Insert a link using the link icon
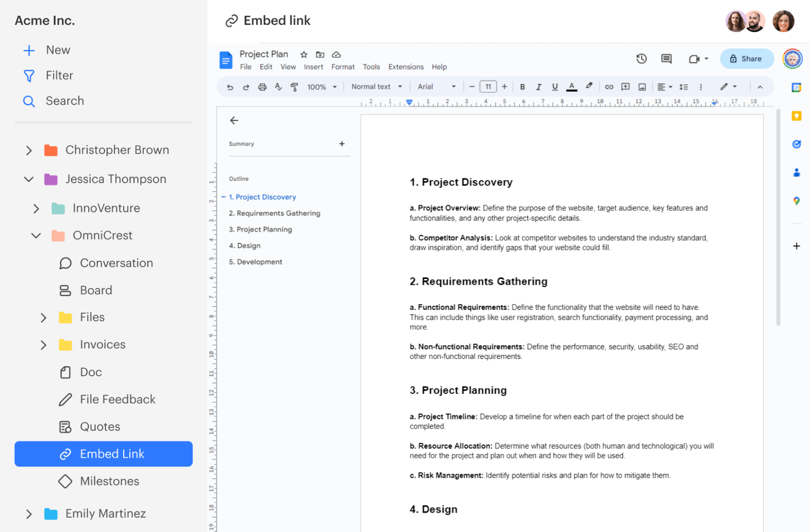This screenshot has width=809, height=532. [x=609, y=87]
